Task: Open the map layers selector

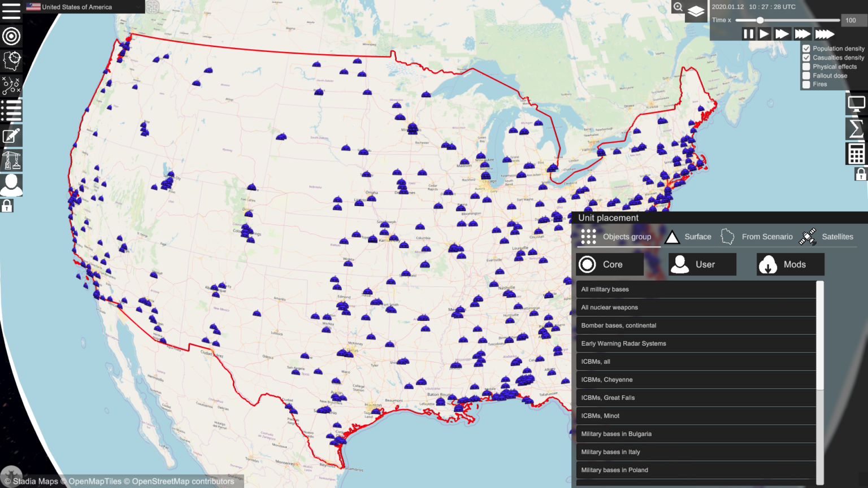Action: pyautogui.click(x=696, y=11)
